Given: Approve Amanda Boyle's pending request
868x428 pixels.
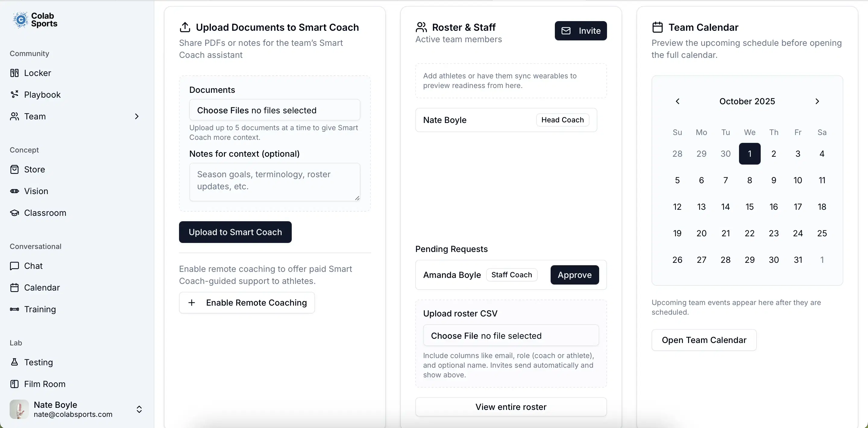Looking at the screenshot, I should coord(574,275).
